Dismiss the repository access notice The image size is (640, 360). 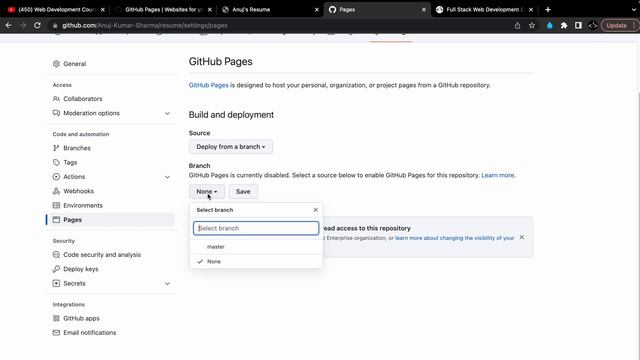[x=522, y=237]
